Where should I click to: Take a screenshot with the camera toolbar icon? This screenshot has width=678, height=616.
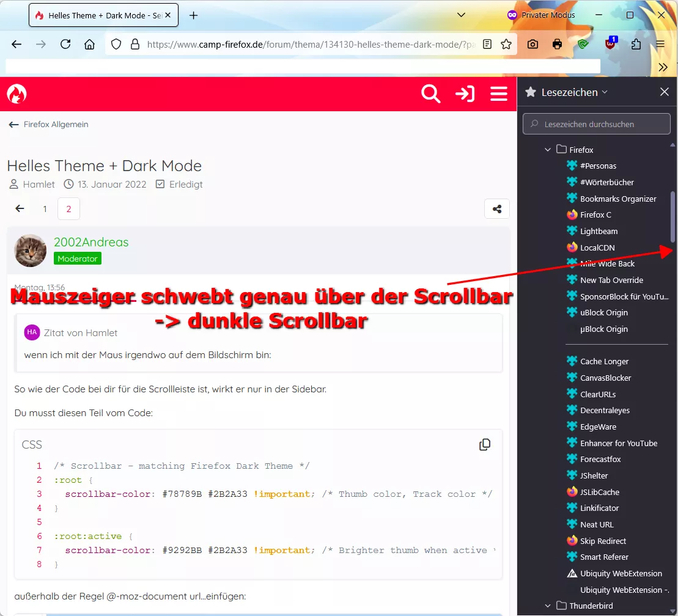tap(532, 44)
